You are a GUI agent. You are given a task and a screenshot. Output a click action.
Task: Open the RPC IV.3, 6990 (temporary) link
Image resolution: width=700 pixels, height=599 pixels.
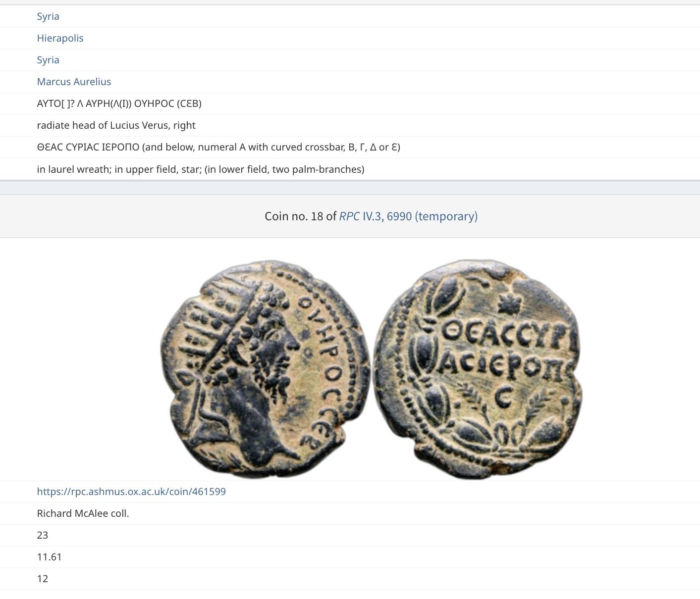click(x=408, y=216)
